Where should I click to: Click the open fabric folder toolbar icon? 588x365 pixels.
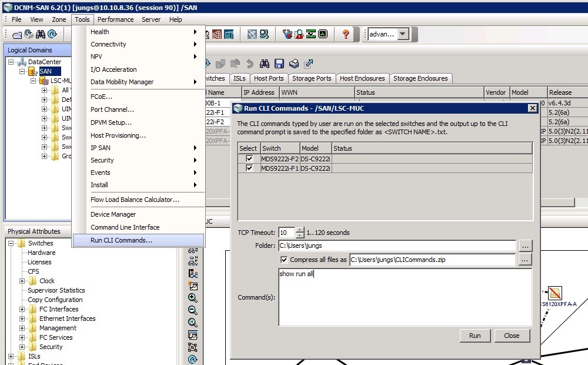[x=17, y=35]
